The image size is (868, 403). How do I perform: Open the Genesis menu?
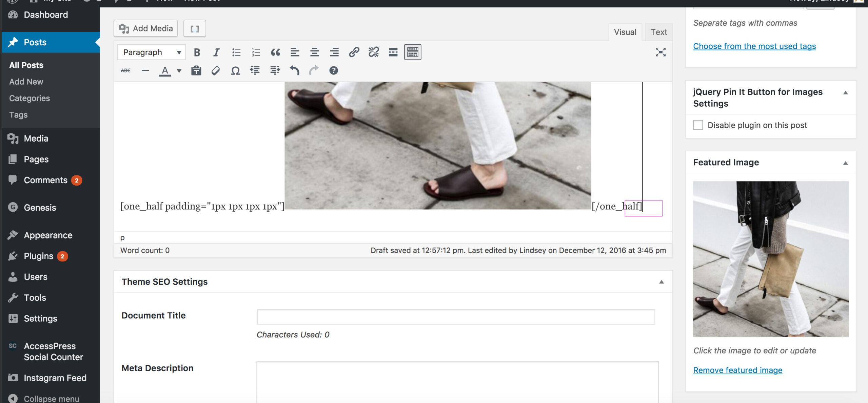click(40, 208)
